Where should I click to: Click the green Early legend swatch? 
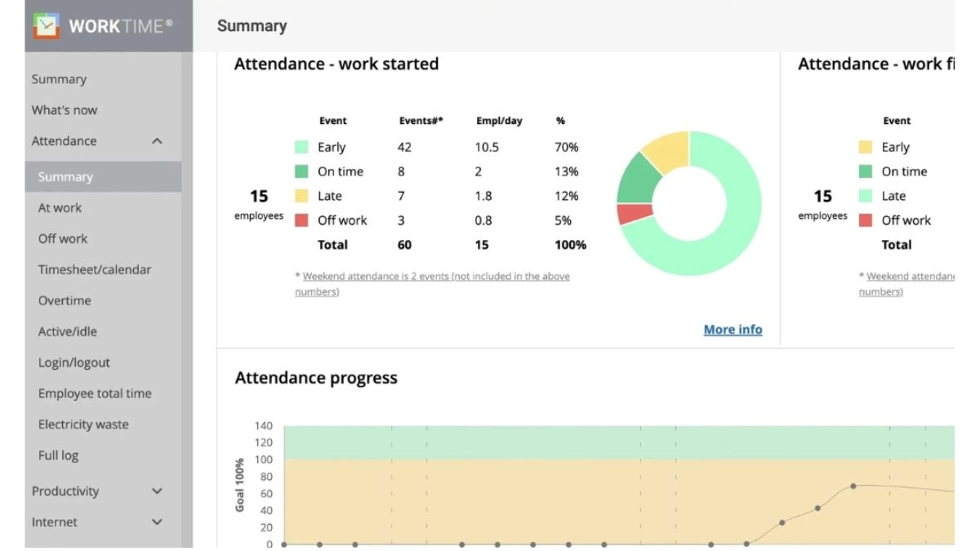click(302, 148)
